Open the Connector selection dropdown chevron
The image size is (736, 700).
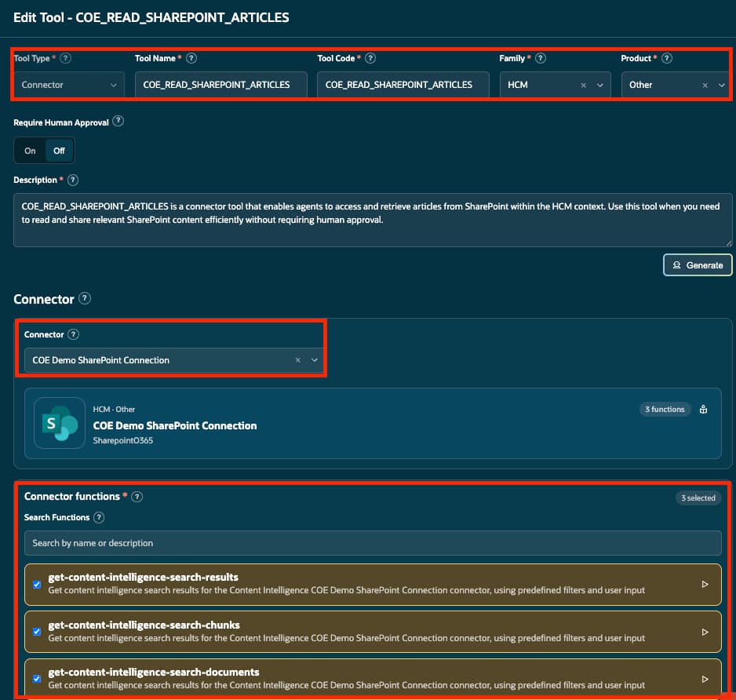pyautogui.click(x=315, y=360)
